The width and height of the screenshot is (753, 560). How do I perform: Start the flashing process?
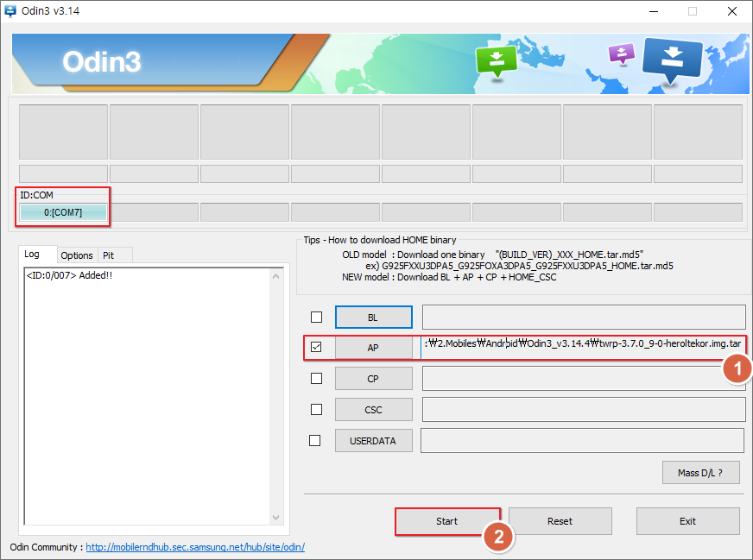point(447,521)
